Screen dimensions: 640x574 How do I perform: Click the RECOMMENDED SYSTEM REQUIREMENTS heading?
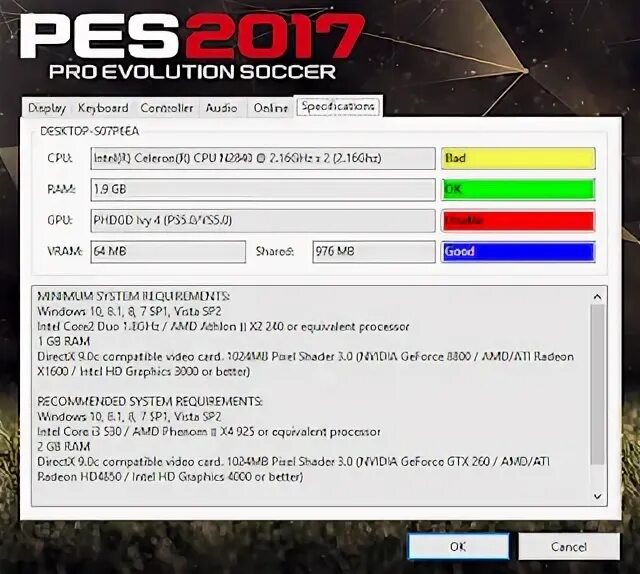(x=150, y=401)
